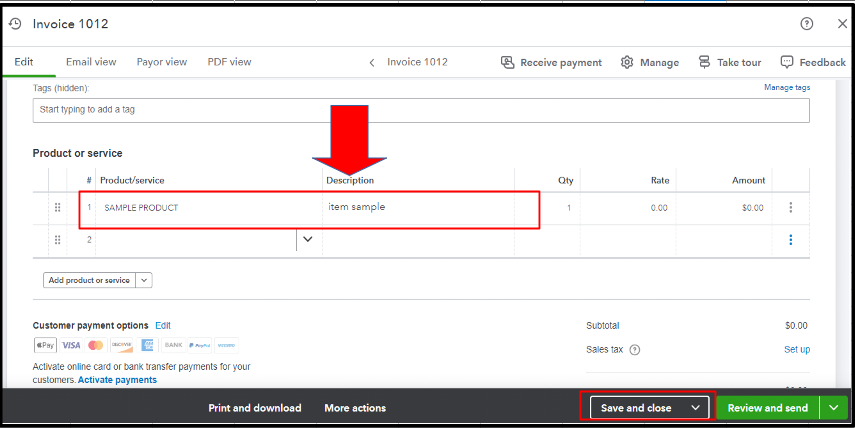Expand the Review and send arrow

(834, 408)
